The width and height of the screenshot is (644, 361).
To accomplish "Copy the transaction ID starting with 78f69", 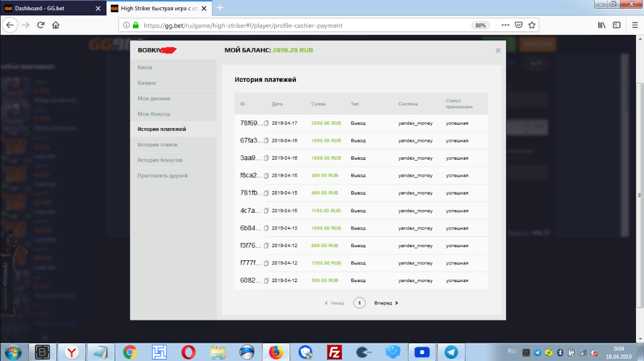I will pyautogui.click(x=266, y=123).
